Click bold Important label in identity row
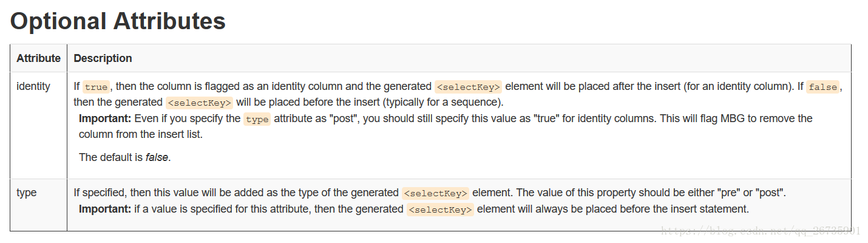This screenshot has width=868, height=243. click(105, 118)
